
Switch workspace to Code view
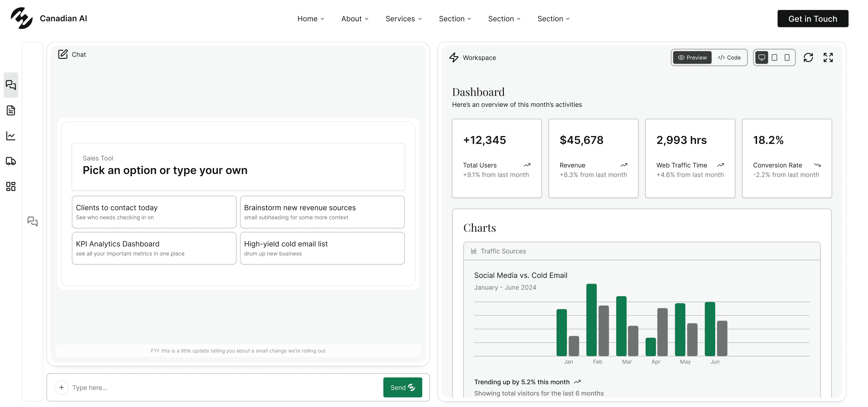[x=729, y=58]
